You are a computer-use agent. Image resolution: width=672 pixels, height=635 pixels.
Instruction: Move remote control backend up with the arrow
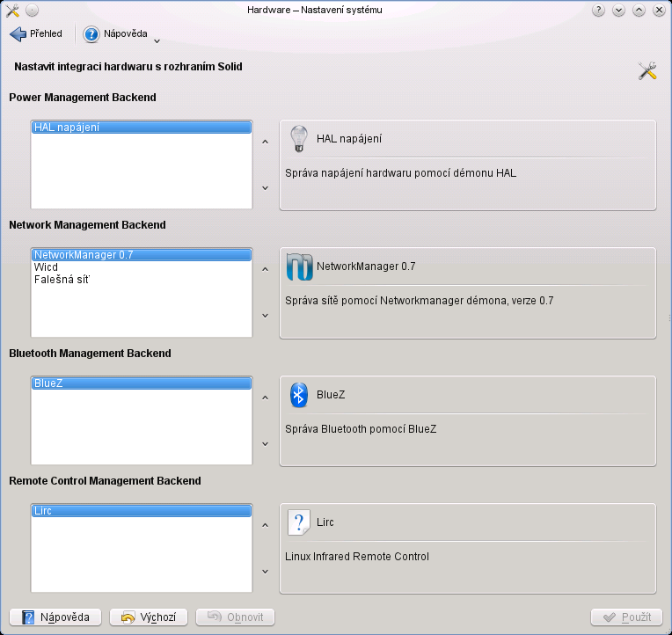pyautogui.click(x=266, y=525)
